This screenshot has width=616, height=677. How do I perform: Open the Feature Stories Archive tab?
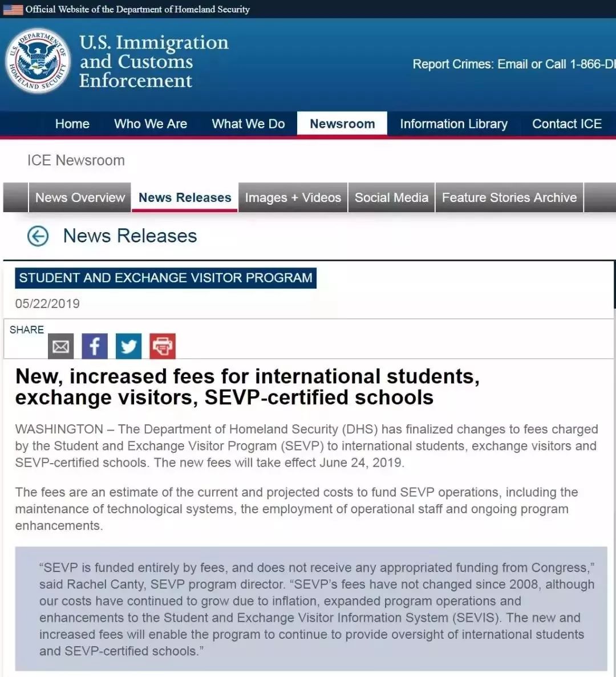click(509, 197)
